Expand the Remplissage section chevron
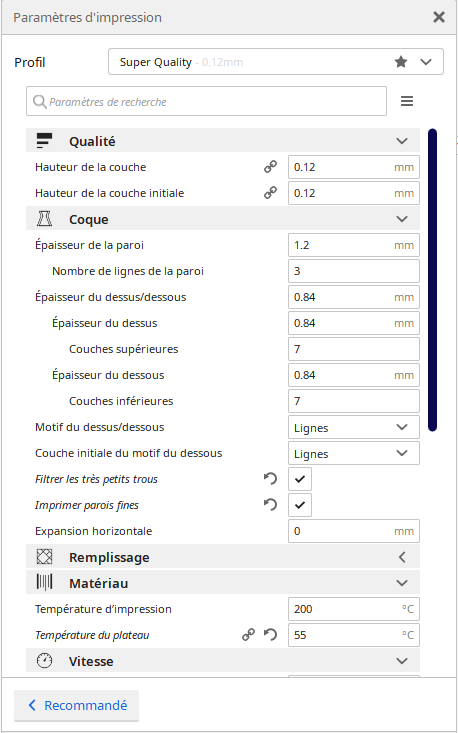 click(402, 557)
